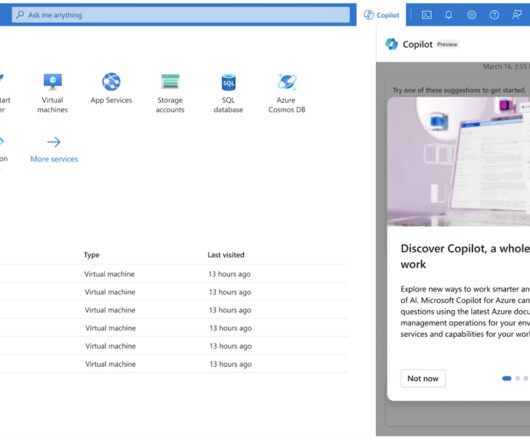The image size is (530, 442).
Task: Open Copilot from the top bar
Action: pyautogui.click(x=381, y=15)
